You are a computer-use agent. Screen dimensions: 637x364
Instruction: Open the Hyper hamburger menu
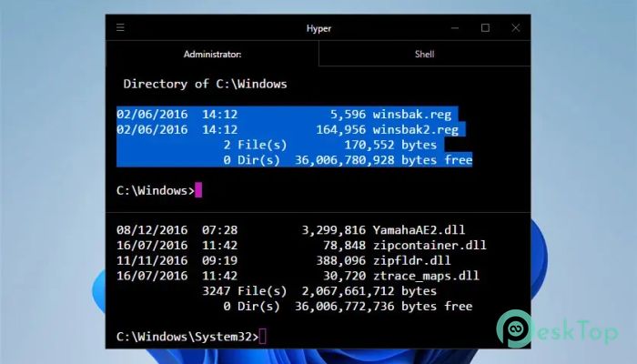[x=120, y=27]
